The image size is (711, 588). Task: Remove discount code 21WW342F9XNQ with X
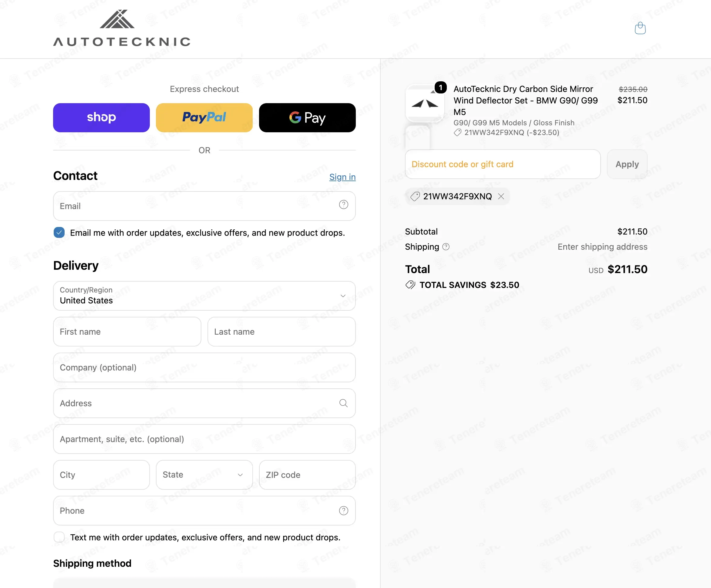coord(501,196)
